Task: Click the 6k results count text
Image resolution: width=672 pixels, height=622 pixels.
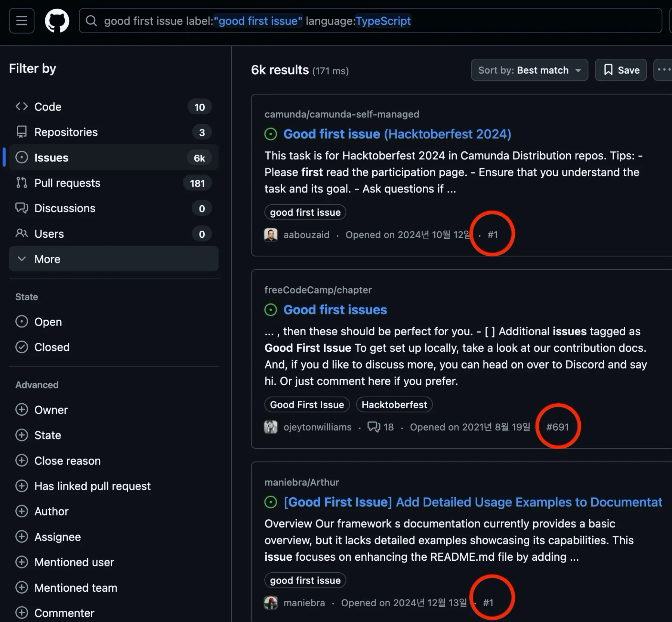Action: tap(280, 70)
